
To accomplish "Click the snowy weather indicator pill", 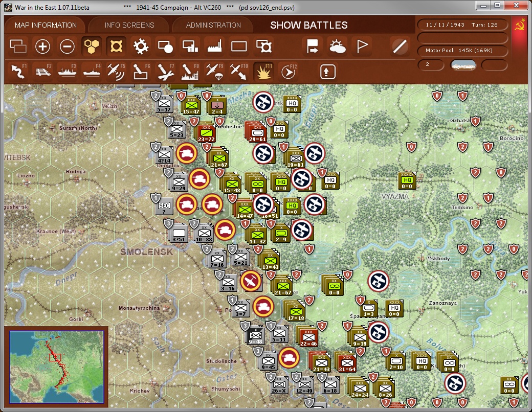I will pos(463,65).
